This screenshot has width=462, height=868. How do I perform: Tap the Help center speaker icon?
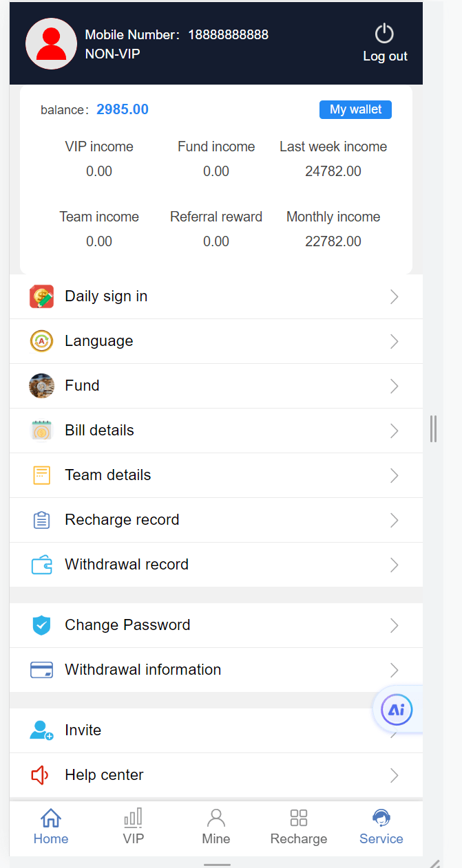(40, 775)
